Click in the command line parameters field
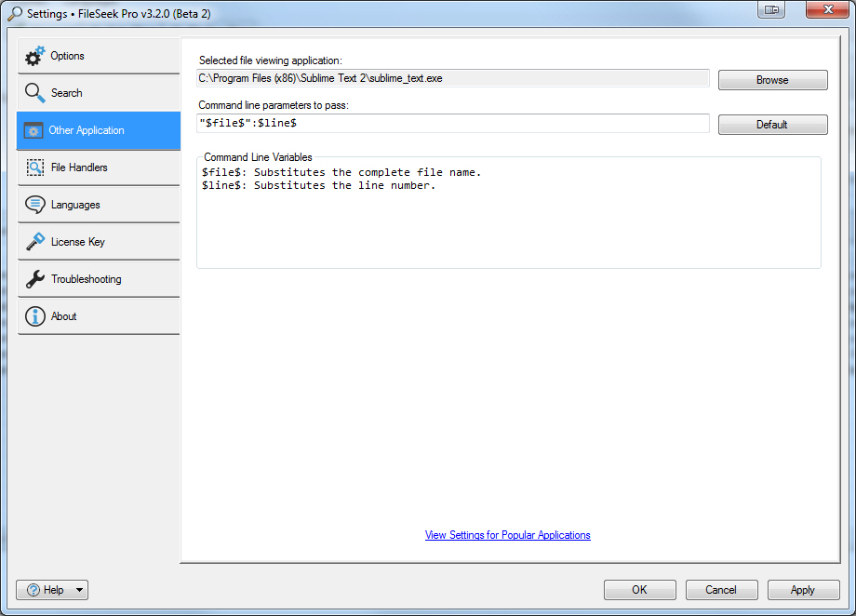 453,124
